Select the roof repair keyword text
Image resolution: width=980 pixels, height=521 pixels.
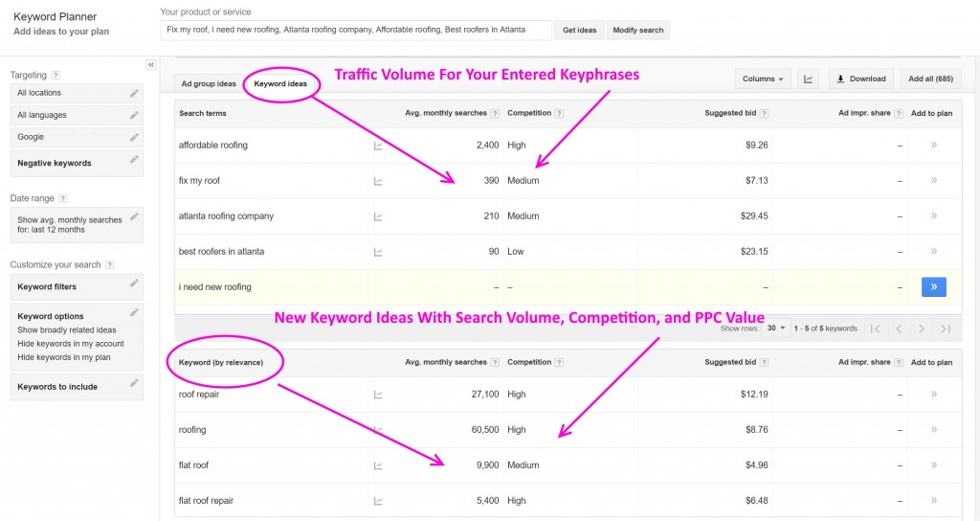[x=199, y=394]
